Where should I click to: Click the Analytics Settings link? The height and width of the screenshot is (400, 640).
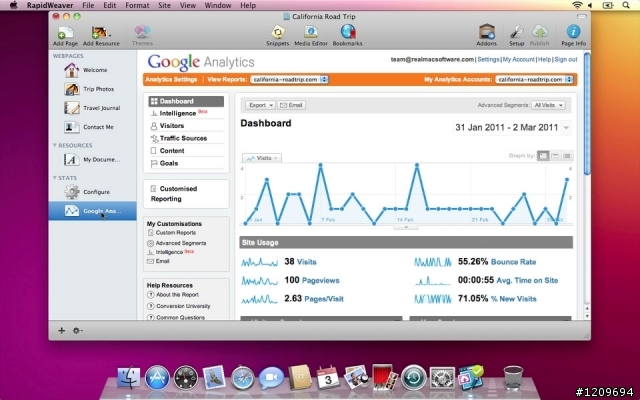coord(171,80)
